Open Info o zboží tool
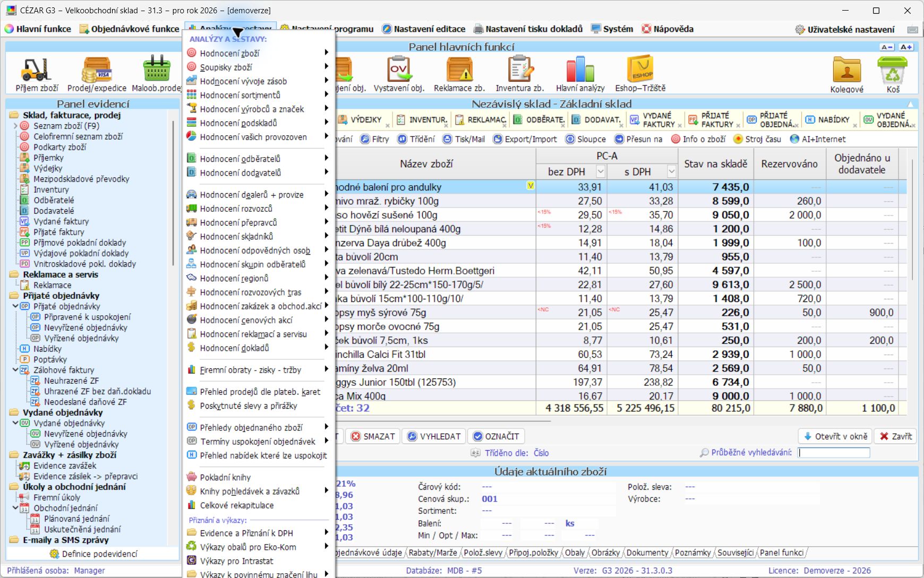The height and width of the screenshot is (578, 924). [698, 139]
